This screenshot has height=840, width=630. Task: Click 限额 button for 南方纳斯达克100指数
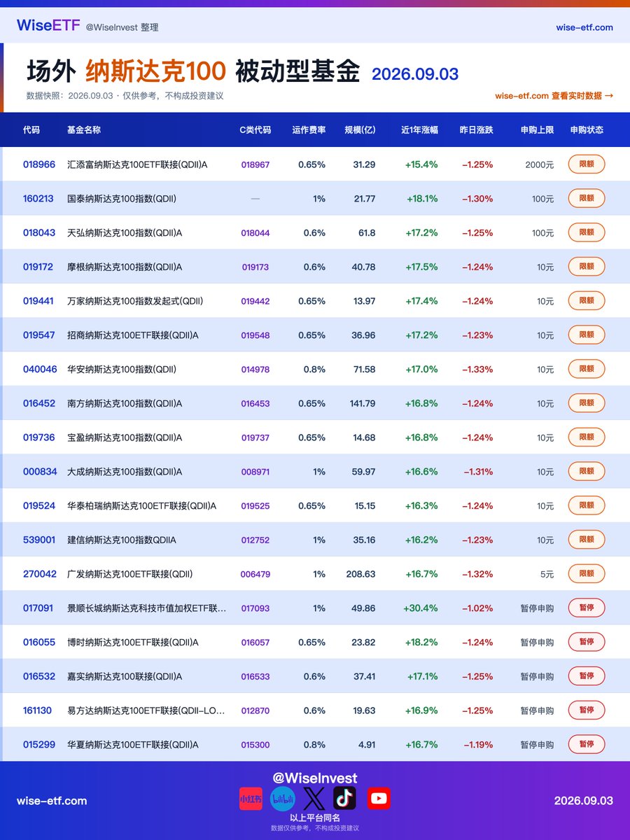coord(587,403)
